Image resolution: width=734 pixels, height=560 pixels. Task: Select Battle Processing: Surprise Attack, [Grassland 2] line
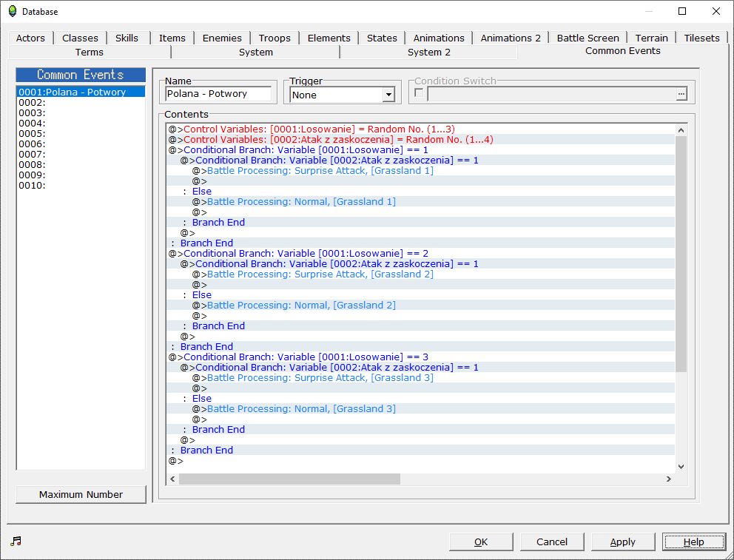pyautogui.click(x=421, y=274)
